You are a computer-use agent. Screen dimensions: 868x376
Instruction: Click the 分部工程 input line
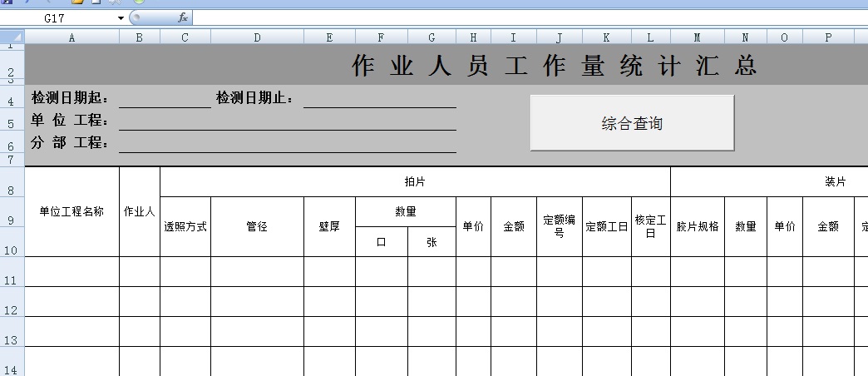(287, 144)
